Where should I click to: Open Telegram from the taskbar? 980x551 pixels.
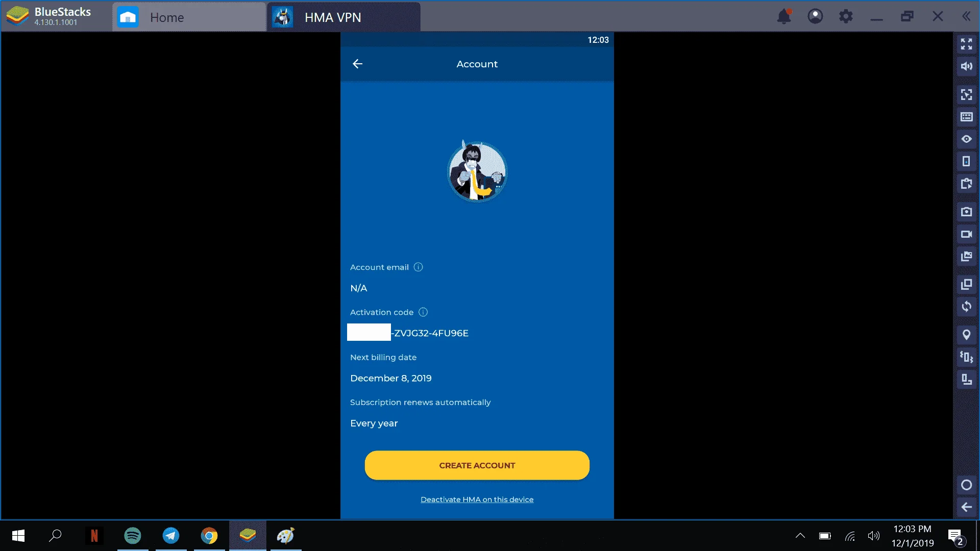pos(171,536)
